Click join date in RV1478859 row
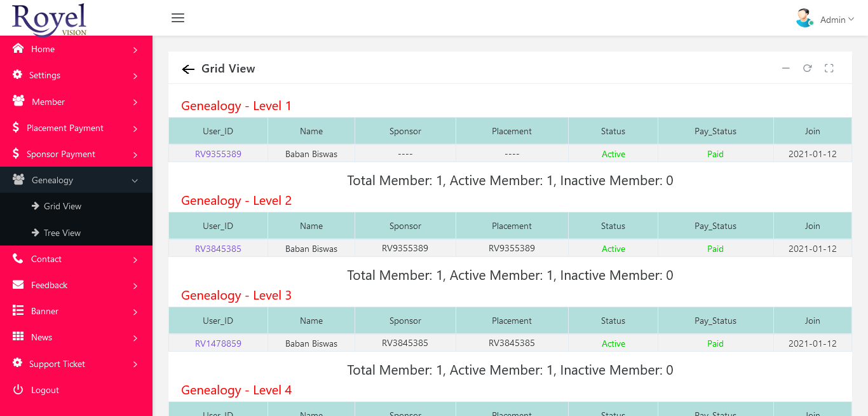The image size is (868, 416). [x=813, y=343]
